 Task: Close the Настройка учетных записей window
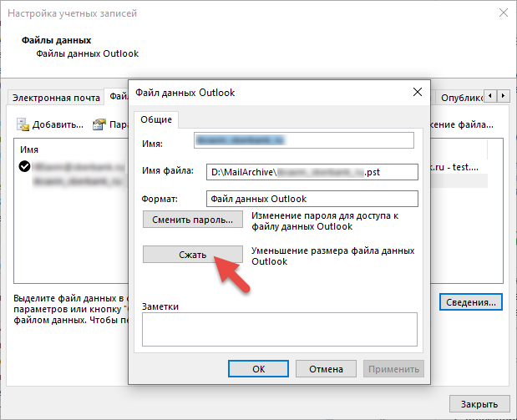(503, 13)
